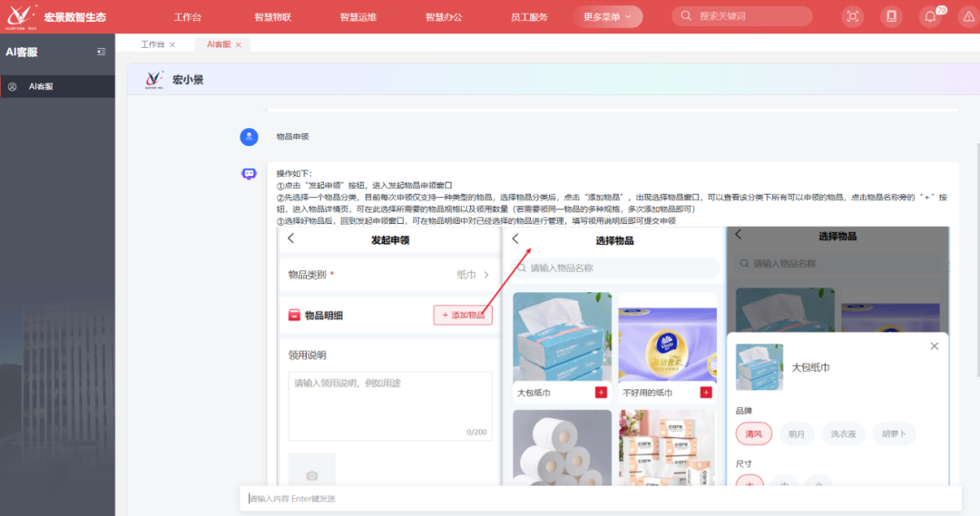
Task: Click the 大包纸巾 product image
Action: [562, 337]
